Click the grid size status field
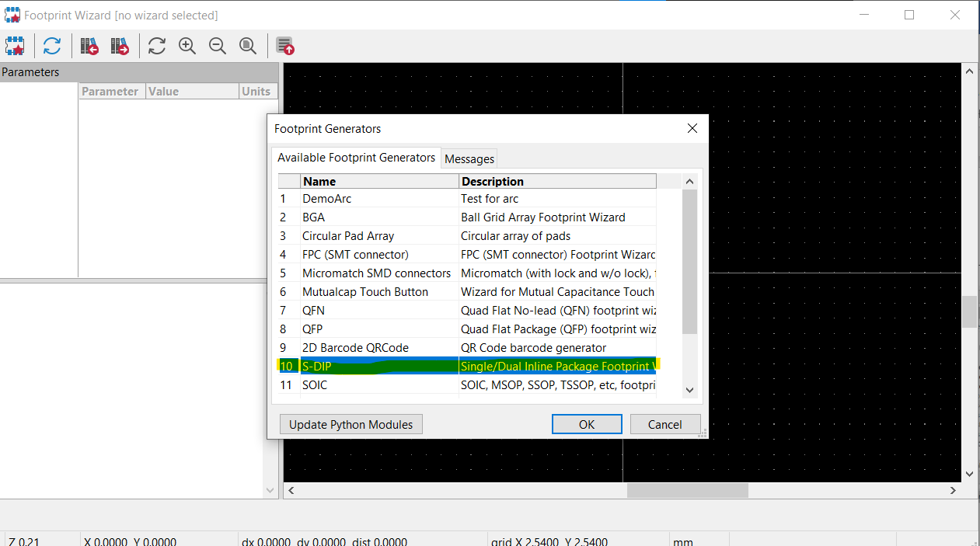This screenshot has width=980, height=546. tap(578, 540)
